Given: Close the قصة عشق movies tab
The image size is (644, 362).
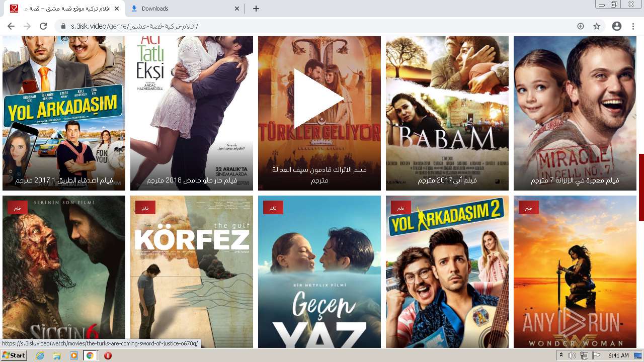Looking at the screenshot, I should (x=117, y=9).
